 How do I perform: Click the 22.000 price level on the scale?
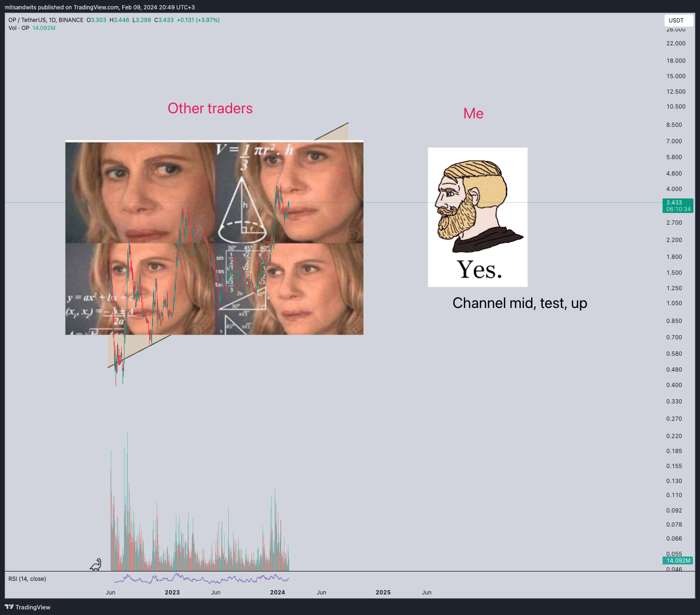pyautogui.click(x=676, y=44)
